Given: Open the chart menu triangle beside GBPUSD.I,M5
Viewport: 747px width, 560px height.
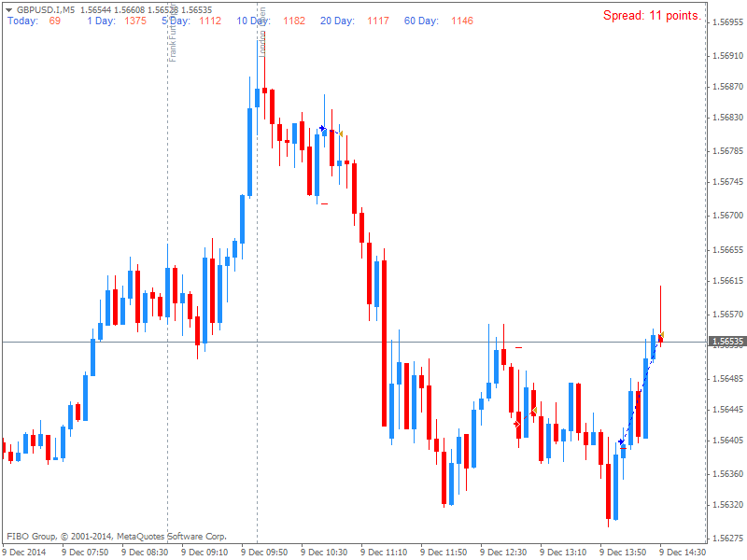Looking at the screenshot, I should pos(9,10).
